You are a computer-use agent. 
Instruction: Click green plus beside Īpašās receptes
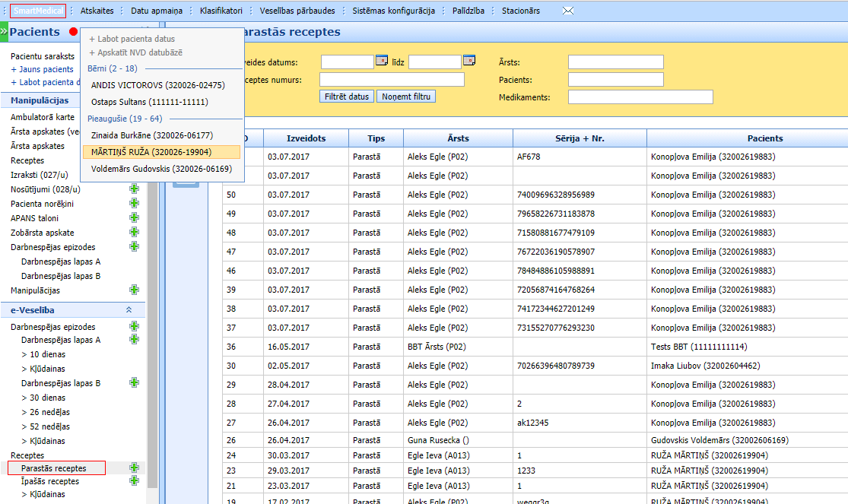click(135, 481)
